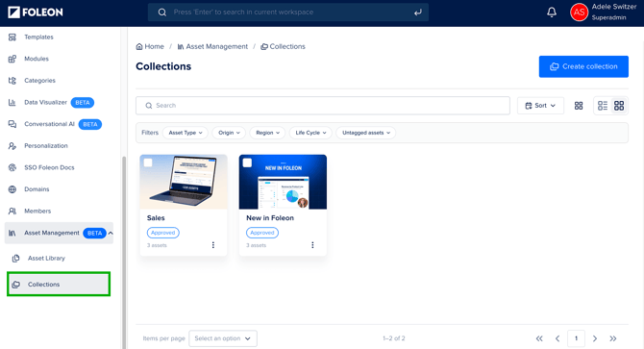644x349 pixels.
Task: Open the New in Foleon collection title
Action: [270, 218]
